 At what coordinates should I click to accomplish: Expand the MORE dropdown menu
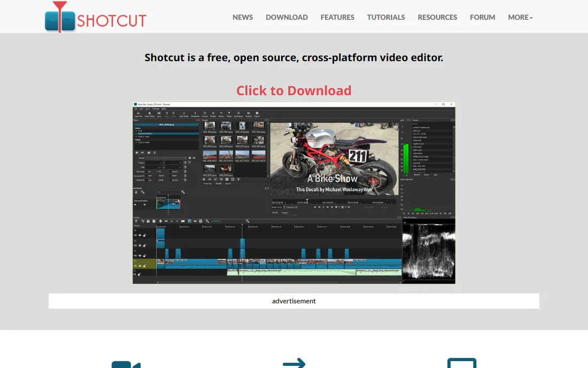click(520, 17)
